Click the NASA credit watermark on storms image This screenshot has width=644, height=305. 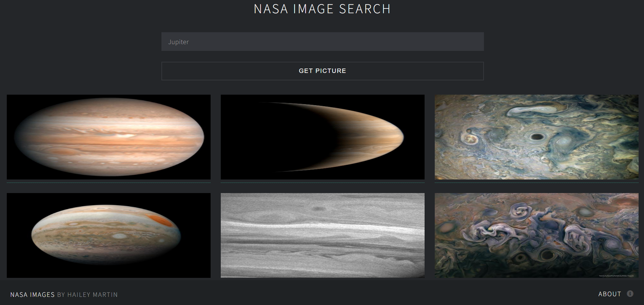pyautogui.click(x=616, y=276)
